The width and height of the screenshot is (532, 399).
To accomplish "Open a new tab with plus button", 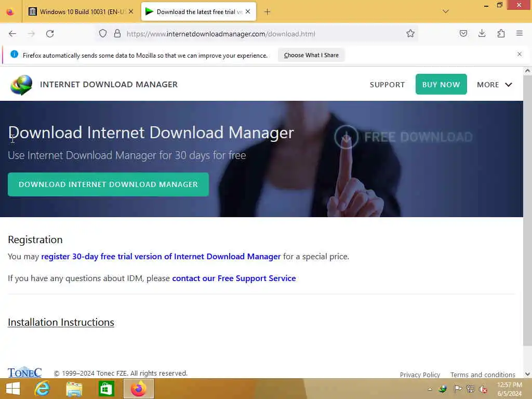I will click(x=267, y=12).
